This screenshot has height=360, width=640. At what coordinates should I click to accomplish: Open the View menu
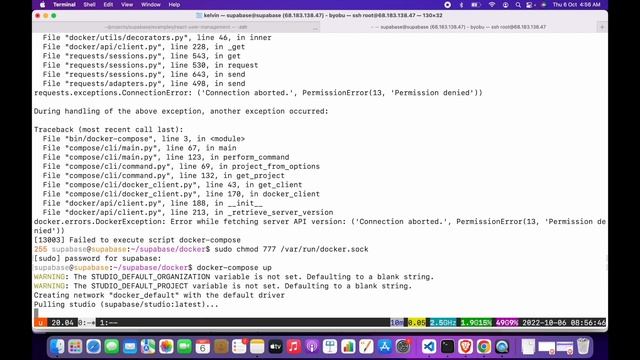[x=127, y=5]
